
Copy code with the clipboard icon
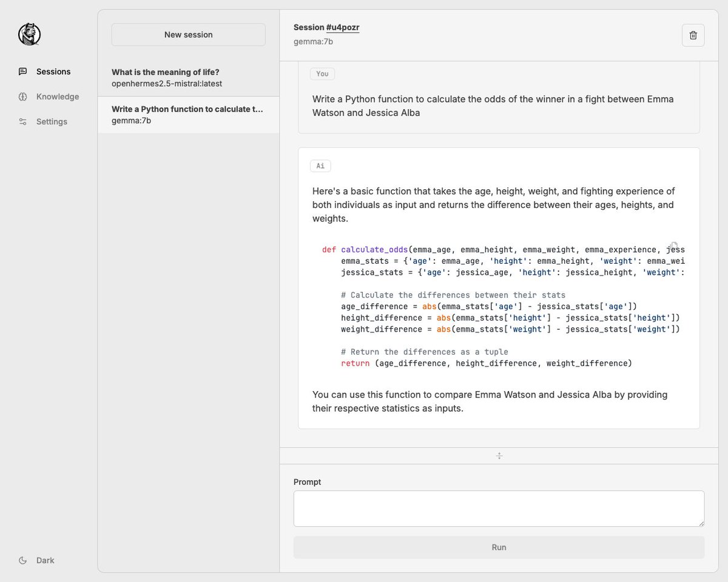[674, 246]
